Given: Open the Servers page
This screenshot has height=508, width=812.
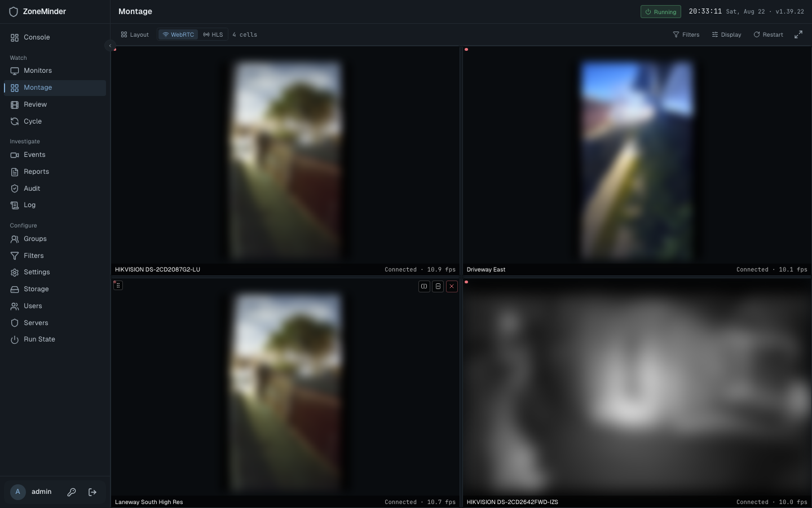Looking at the screenshot, I should tap(55, 323).
